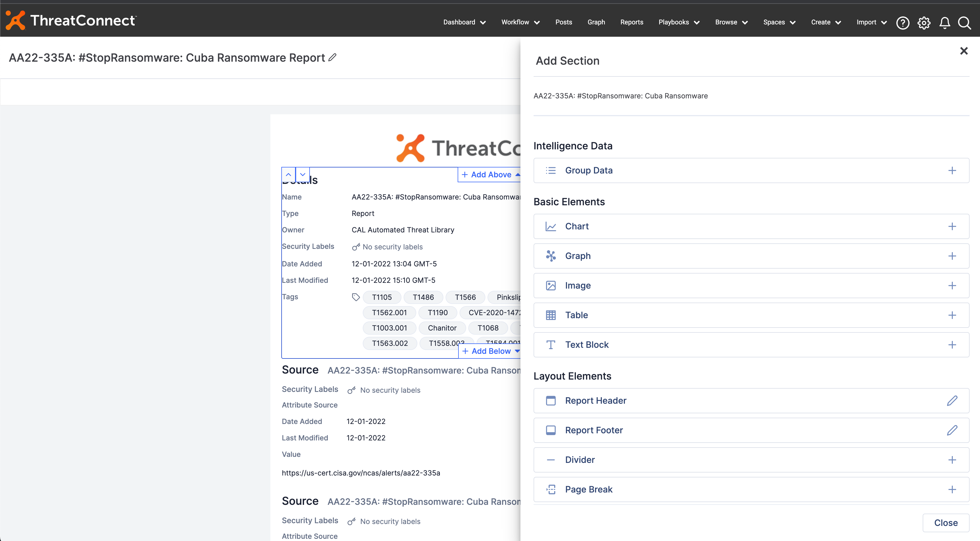
Task: Click the ThreatConnect logo in header
Action: 72,21
